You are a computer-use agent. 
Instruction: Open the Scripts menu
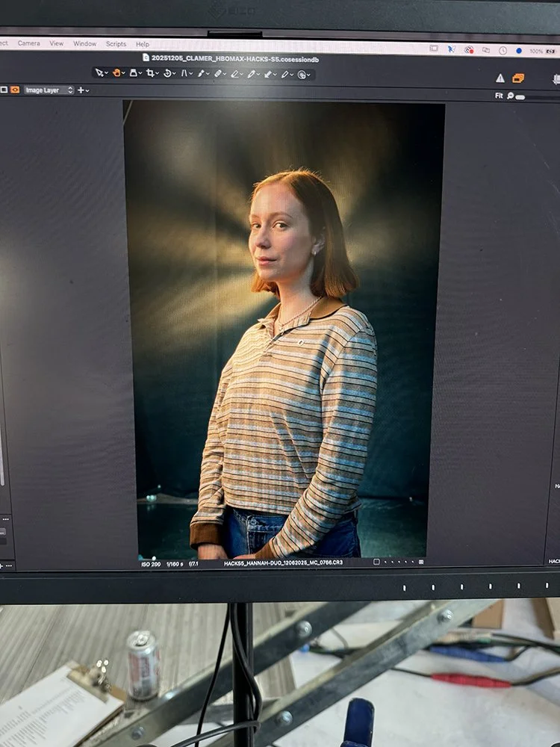pos(116,44)
